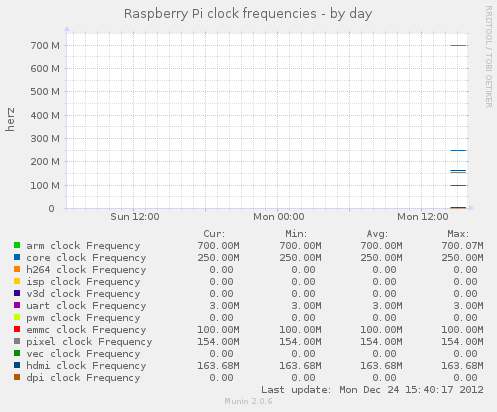Click the 'Mon 12:00' x-axis label

coord(423,217)
